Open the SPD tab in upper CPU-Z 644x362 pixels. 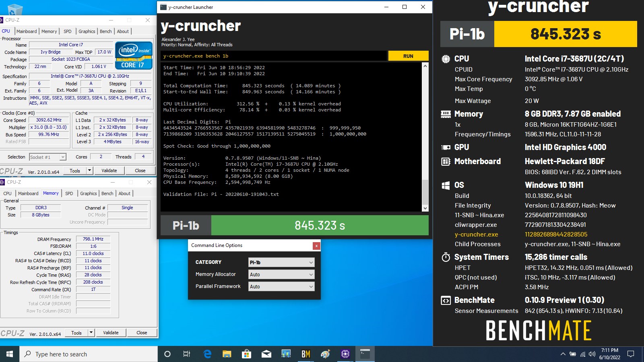click(x=68, y=31)
